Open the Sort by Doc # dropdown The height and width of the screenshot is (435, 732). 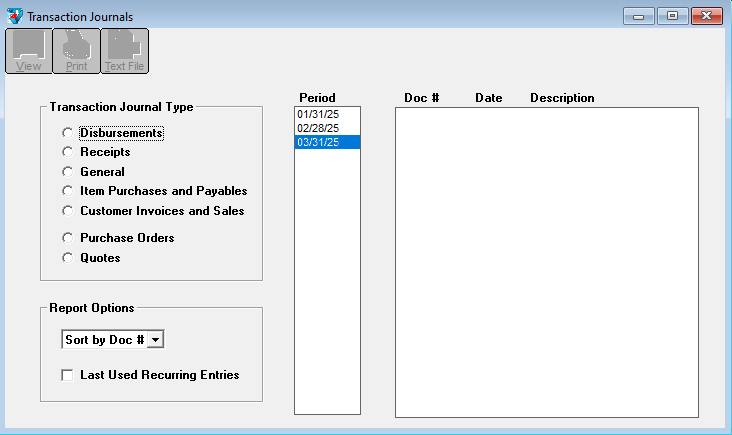pyautogui.click(x=155, y=340)
